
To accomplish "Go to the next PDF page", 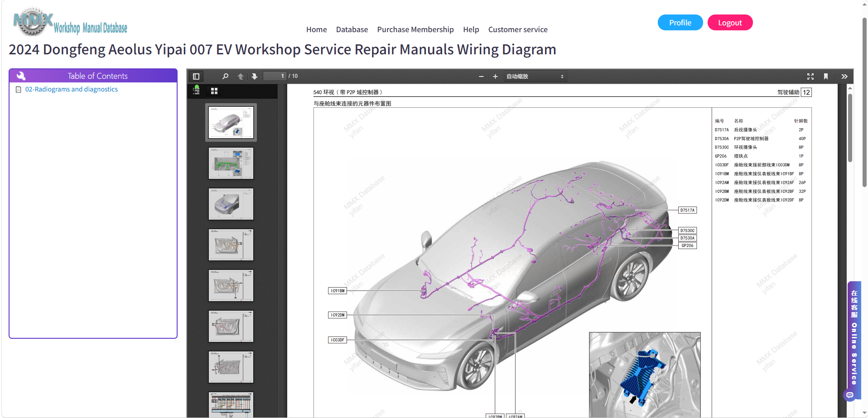I will (255, 77).
